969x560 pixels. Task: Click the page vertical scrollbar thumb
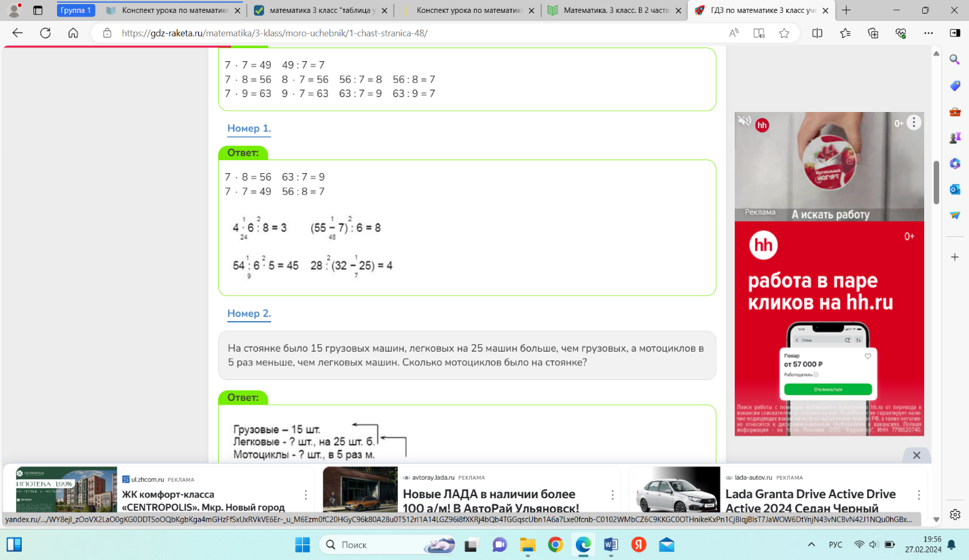(936, 182)
